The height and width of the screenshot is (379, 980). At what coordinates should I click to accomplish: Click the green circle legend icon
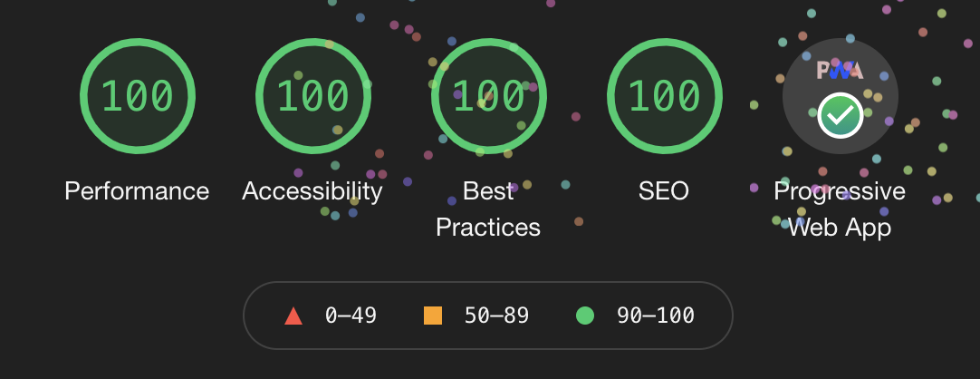click(x=585, y=316)
